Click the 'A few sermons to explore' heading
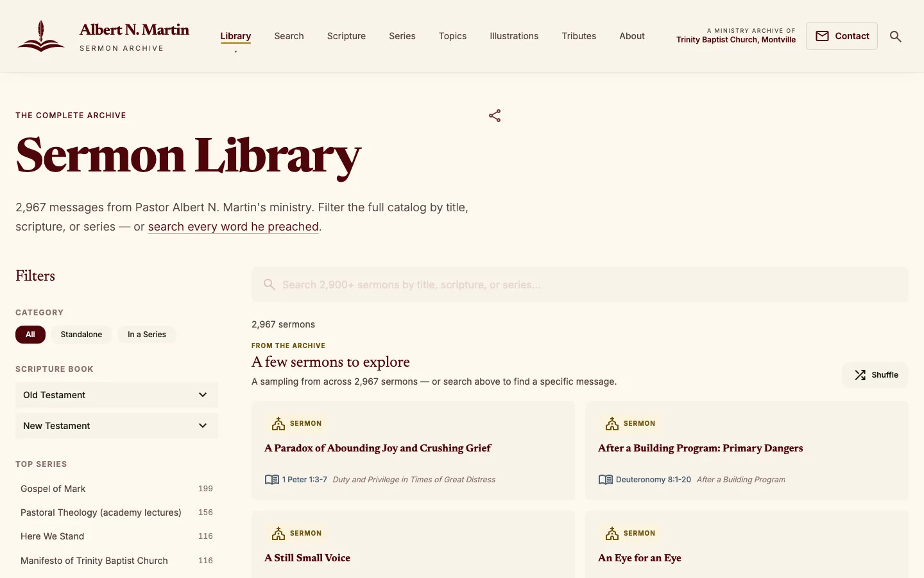The height and width of the screenshot is (578, 924). [330, 362]
